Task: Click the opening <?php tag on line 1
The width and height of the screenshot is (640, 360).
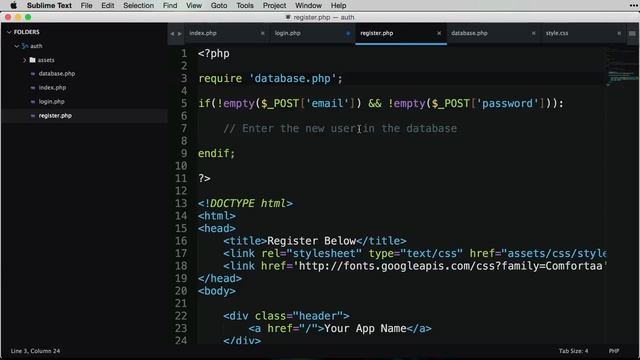Action: point(213,53)
